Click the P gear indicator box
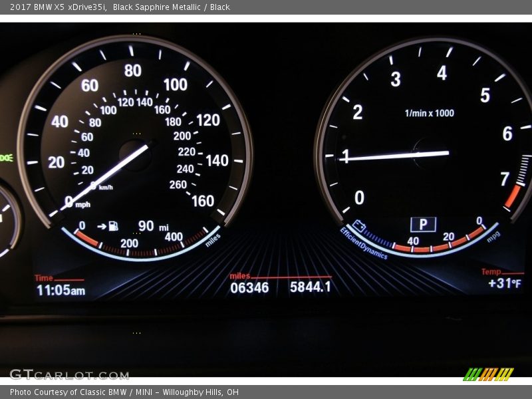This screenshot has height=399, width=532. coord(423,224)
